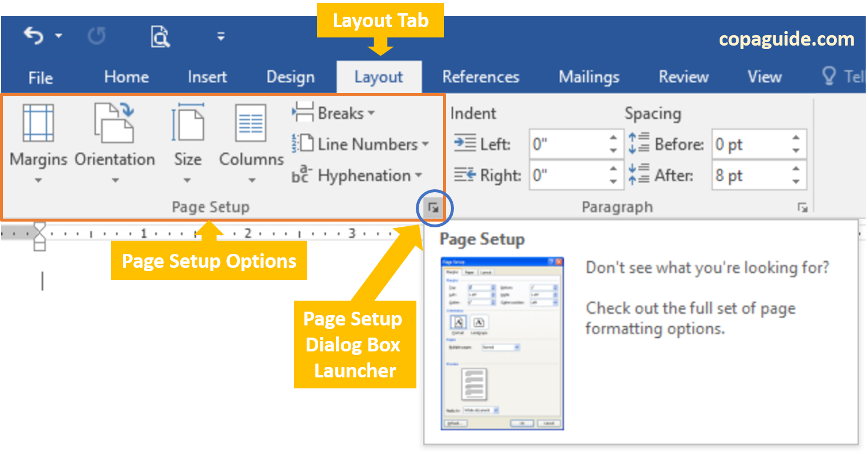Click Cancel in the Page Setup preview dialog
Image resolution: width=868 pixels, height=453 pixels.
(547, 423)
